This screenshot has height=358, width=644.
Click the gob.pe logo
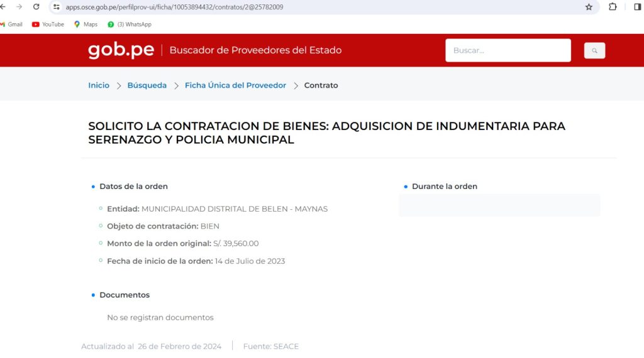(x=121, y=50)
